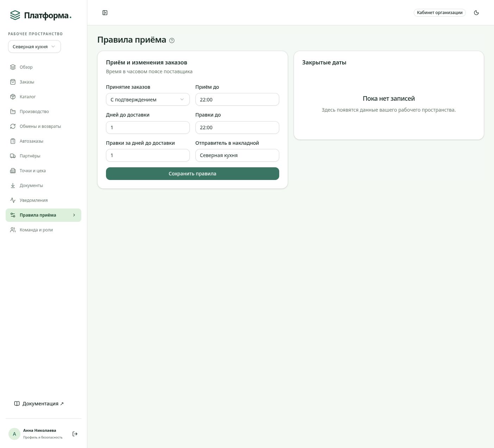The image size is (494, 448).
Task: Click the Сохранить правила button
Action: [193, 174]
